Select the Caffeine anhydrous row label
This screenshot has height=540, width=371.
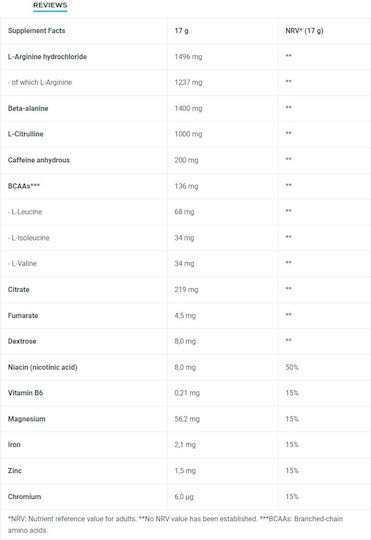tap(39, 160)
